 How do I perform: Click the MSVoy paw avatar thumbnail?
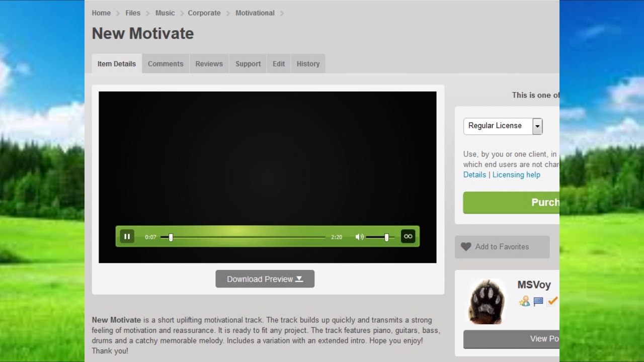click(x=487, y=302)
